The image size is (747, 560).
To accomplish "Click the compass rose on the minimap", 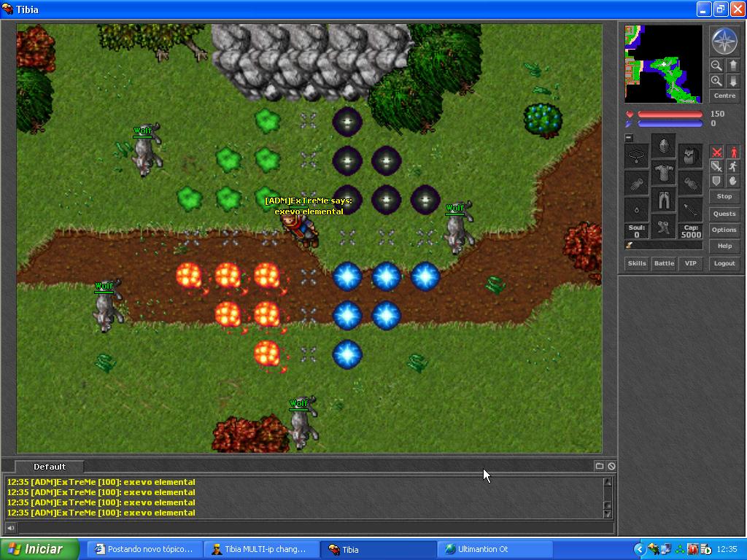I will 724,41.
